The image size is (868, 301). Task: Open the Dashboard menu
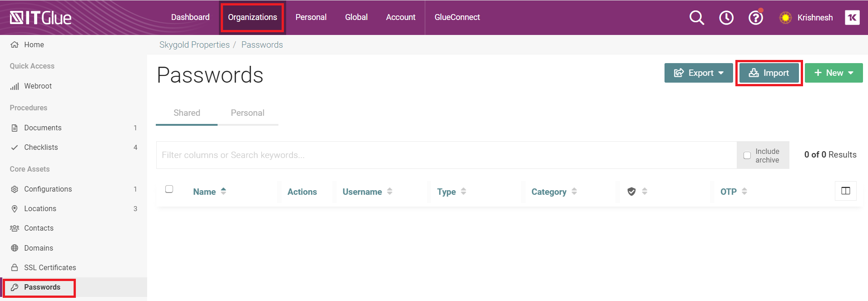click(190, 17)
